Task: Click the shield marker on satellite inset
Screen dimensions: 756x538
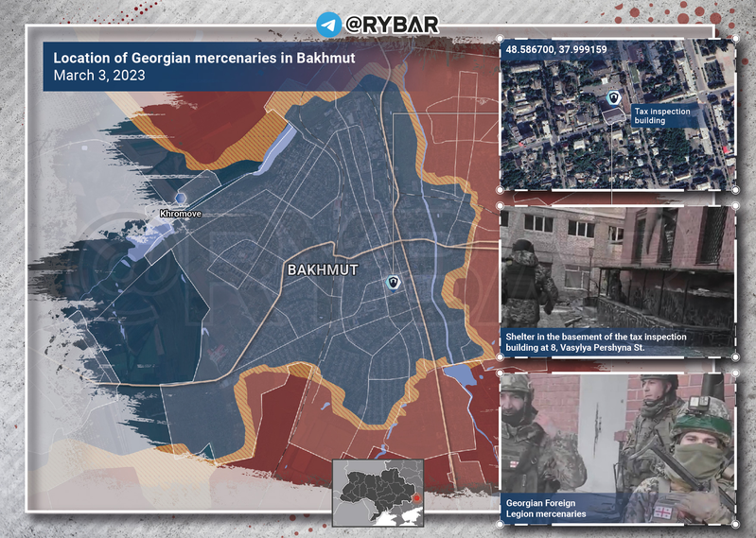Action: (x=614, y=98)
